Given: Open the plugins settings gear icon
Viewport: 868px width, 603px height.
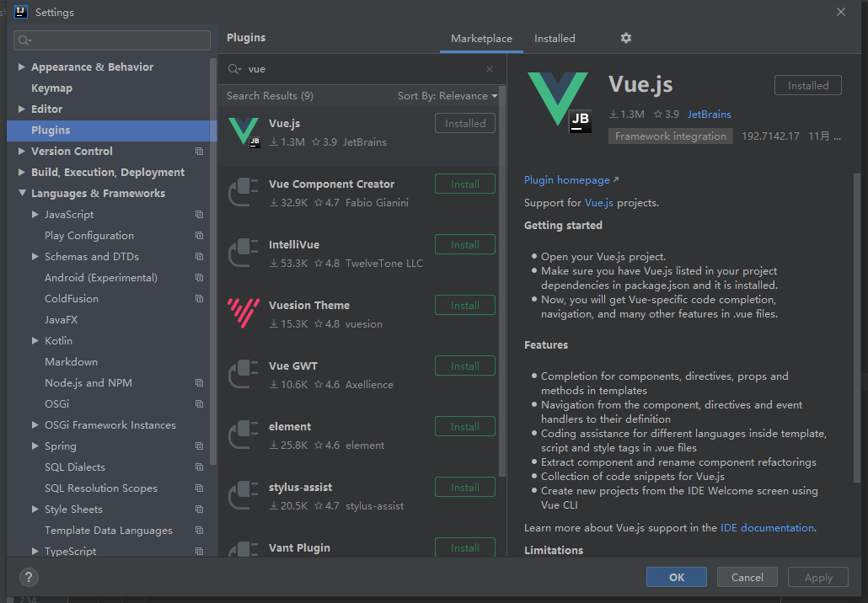Looking at the screenshot, I should pos(625,38).
